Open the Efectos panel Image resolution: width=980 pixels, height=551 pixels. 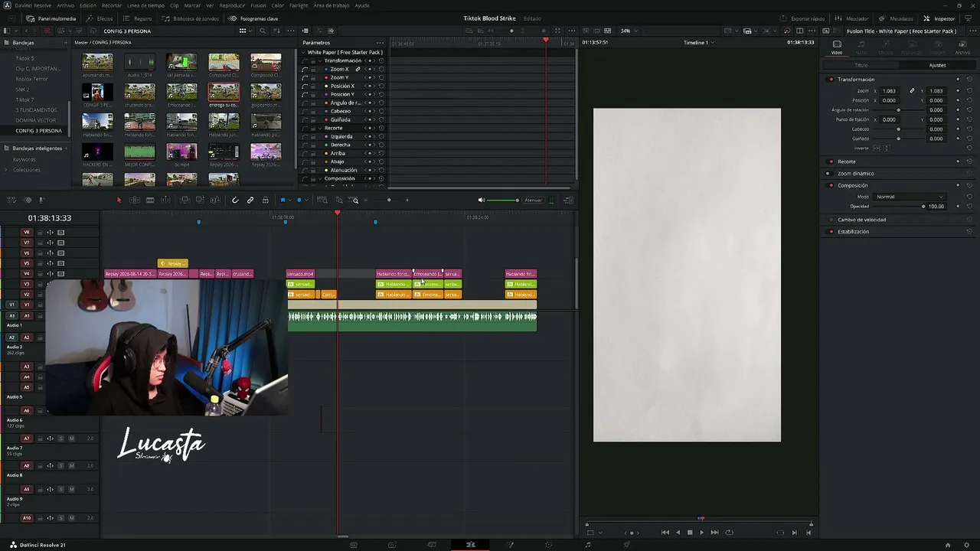(100, 18)
